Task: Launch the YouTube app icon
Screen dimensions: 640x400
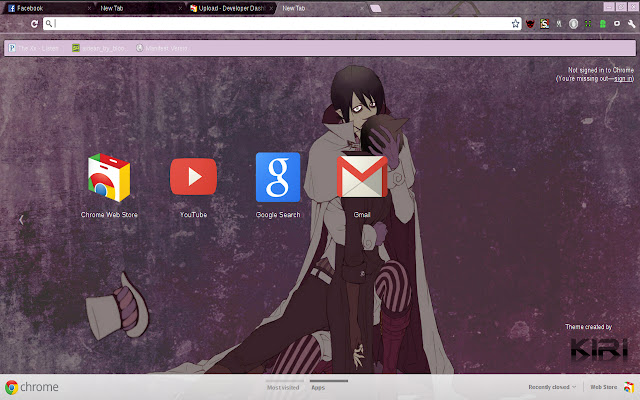Action: coord(193,177)
